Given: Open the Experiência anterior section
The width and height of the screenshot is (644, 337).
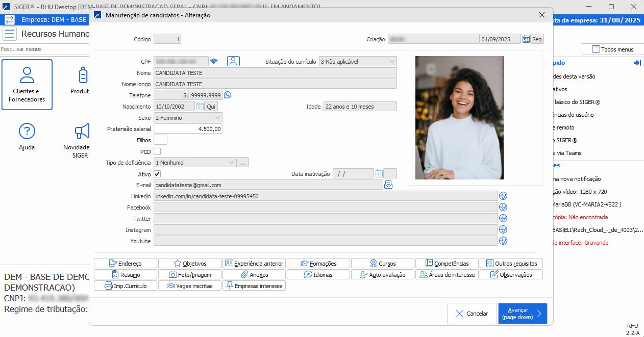Looking at the screenshot, I should [x=254, y=264].
